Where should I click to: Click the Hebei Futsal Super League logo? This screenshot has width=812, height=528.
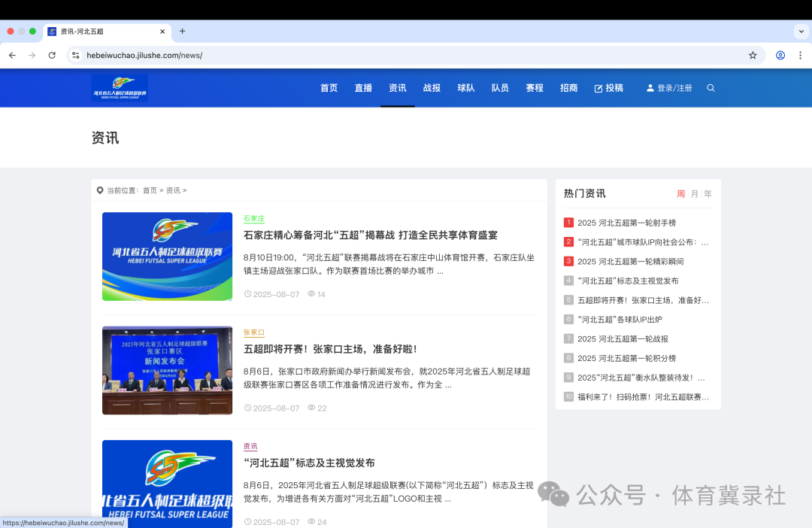tap(120, 87)
